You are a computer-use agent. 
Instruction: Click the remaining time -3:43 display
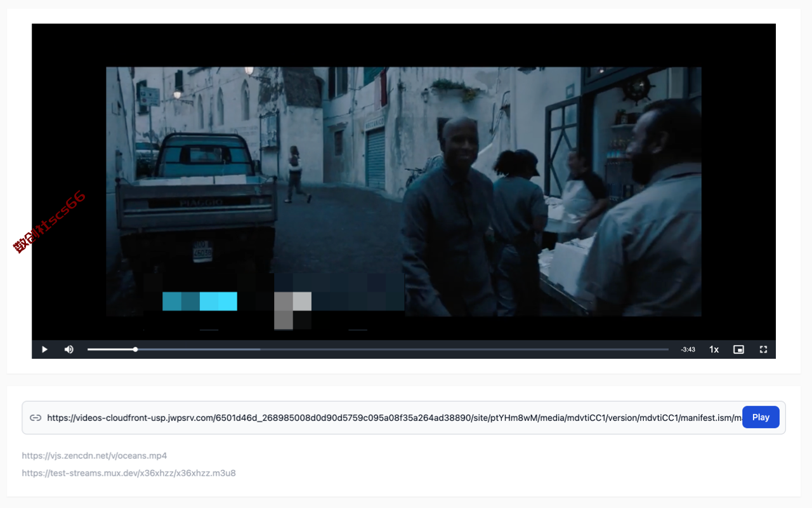point(688,349)
